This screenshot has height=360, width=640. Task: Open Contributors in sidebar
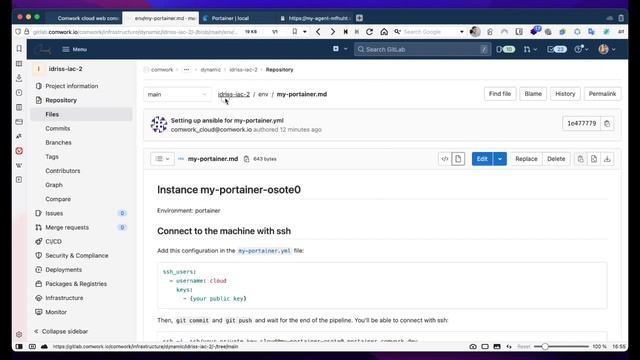click(63, 171)
